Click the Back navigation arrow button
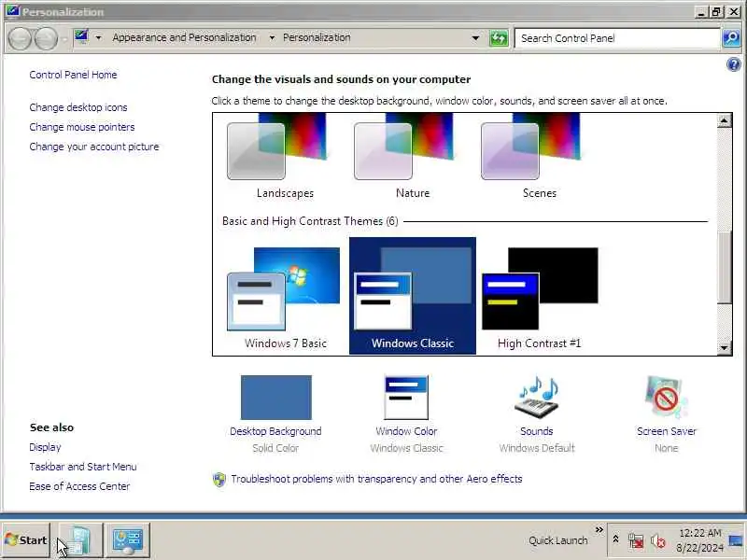Viewport: 747px width, 560px height. 20,38
